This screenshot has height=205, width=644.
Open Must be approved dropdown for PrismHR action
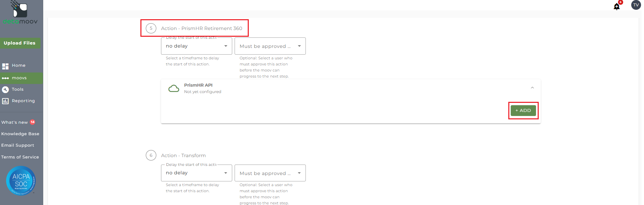click(270, 46)
